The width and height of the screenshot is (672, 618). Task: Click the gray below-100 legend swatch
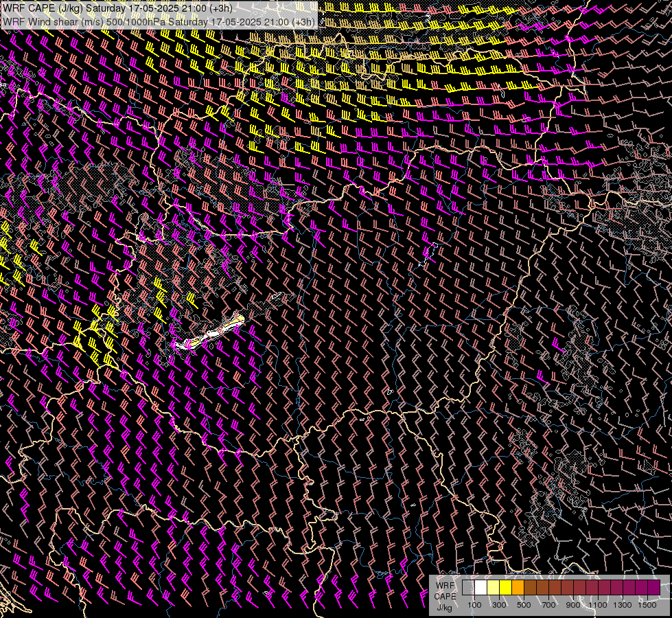tap(468, 587)
